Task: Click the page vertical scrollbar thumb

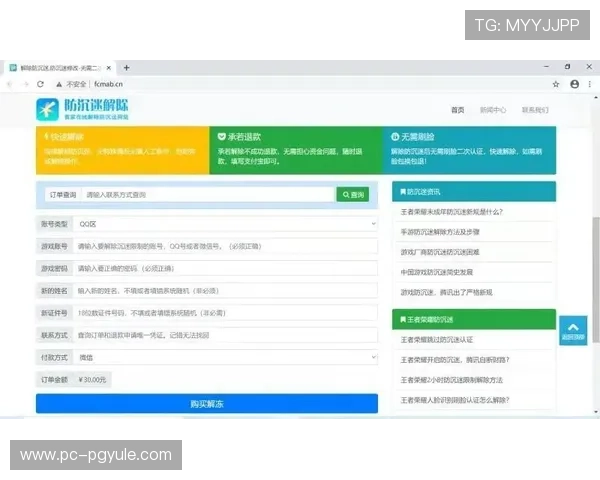Action: [x=596, y=279]
